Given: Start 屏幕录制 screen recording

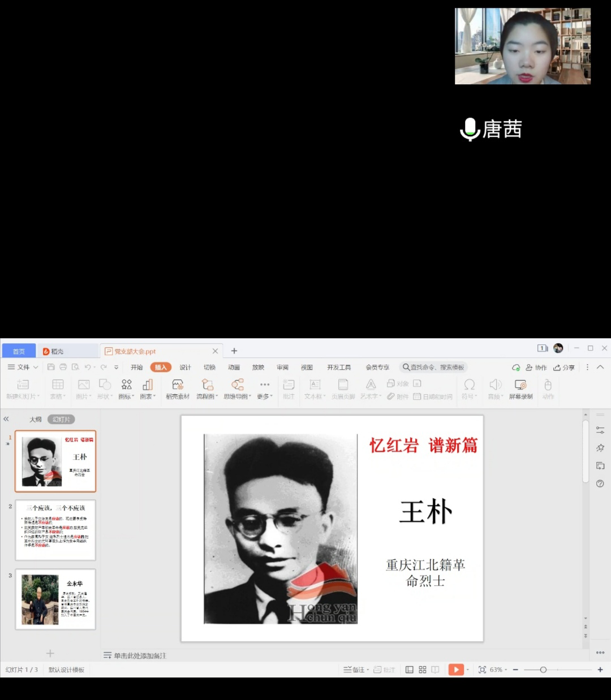Looking at the screenshot, I should (520, 388).
